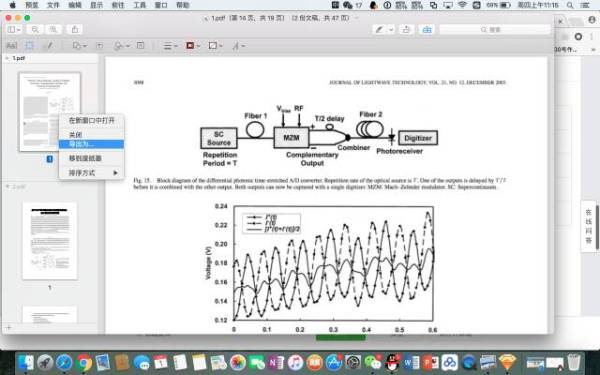Add a note annotation
Viewport: 600px width, 375px height.
tap(140, 46)
